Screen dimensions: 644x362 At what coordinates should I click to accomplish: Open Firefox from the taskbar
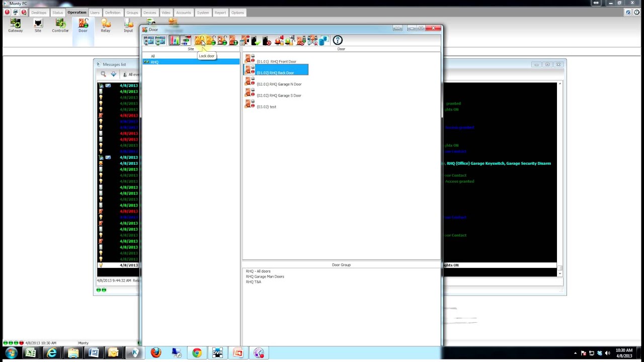coord(155,353)
